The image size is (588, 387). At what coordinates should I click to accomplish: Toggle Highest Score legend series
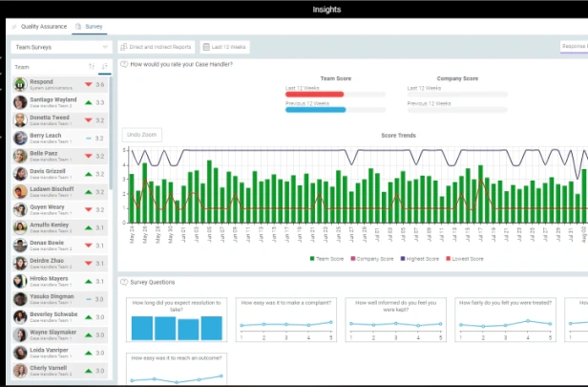(420, 259)
